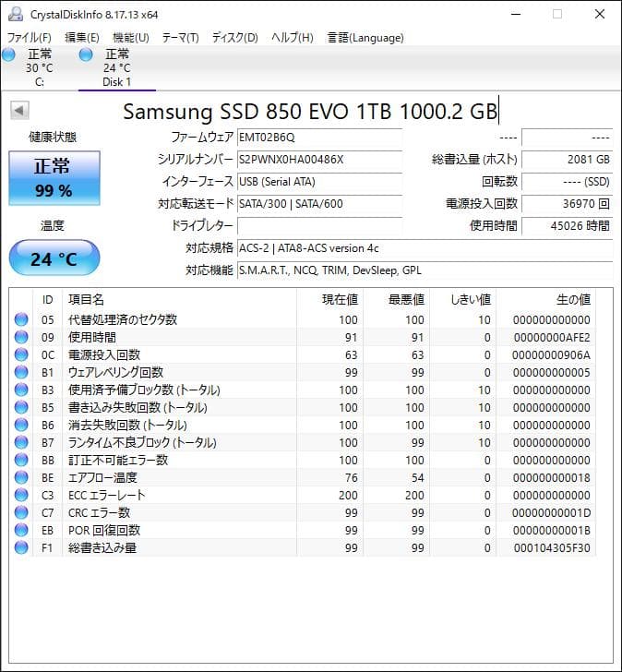
Task: Click status orb for attribute 05 row
Action: 21,319
